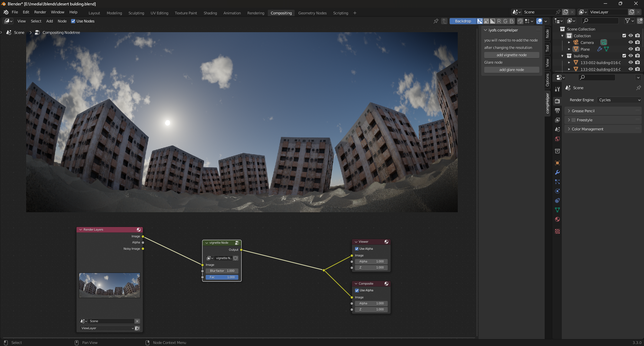This screenshot has height=346, width=644.
Task: Open the Object Properties tab
Action: click(x=557, y=163)
